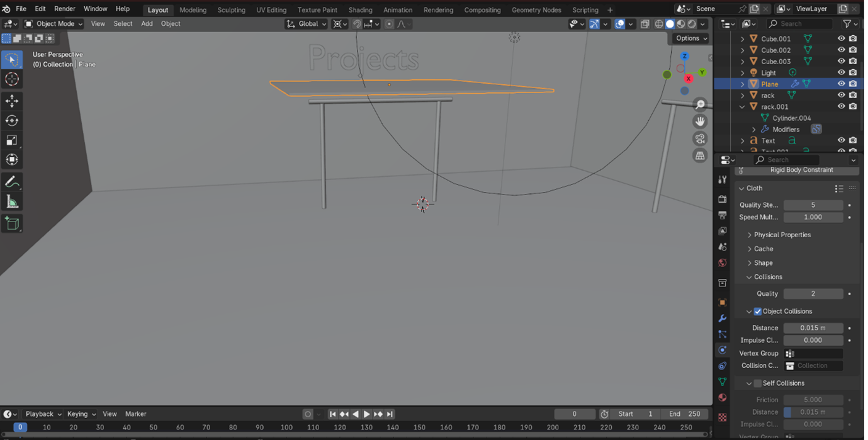Screen dimensions: 868x440
Task: Toggle camera view in viewport
Action: point(700,138)
